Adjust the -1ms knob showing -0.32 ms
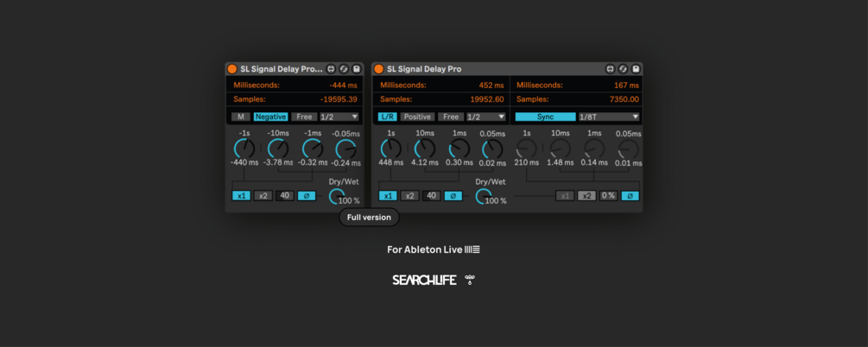The image size is (868, 347). tap(312, 148)
